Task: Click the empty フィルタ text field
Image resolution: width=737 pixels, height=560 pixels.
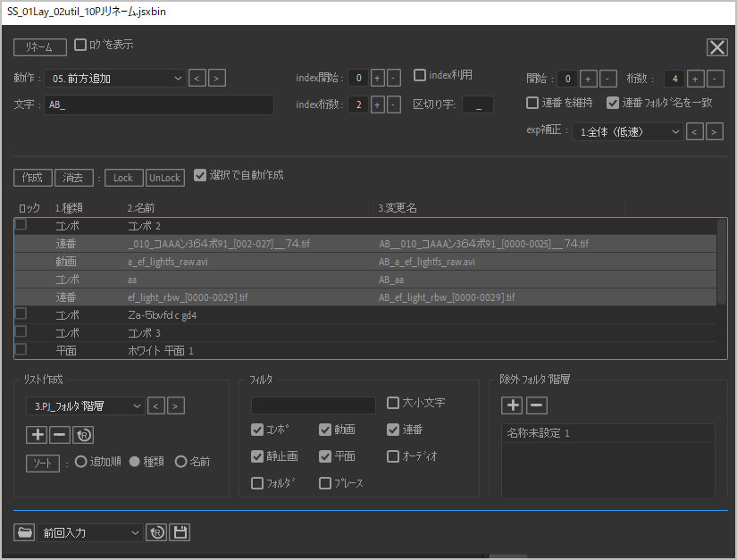Action: tap(314, 405)
